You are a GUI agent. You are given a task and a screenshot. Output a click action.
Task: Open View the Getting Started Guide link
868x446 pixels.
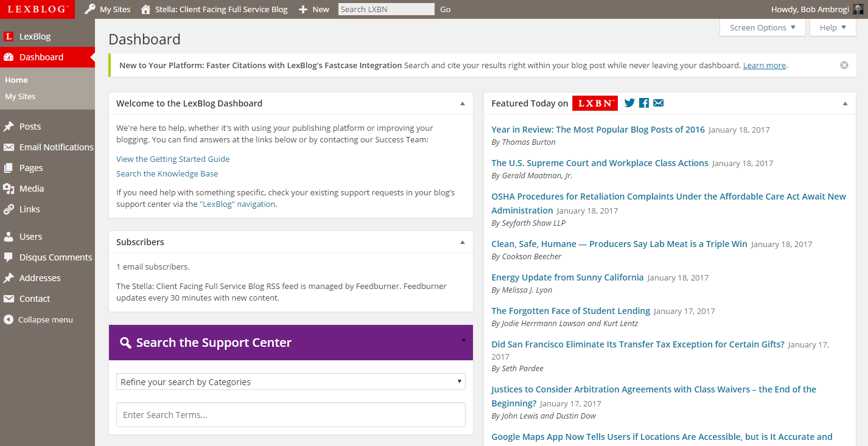173,159
